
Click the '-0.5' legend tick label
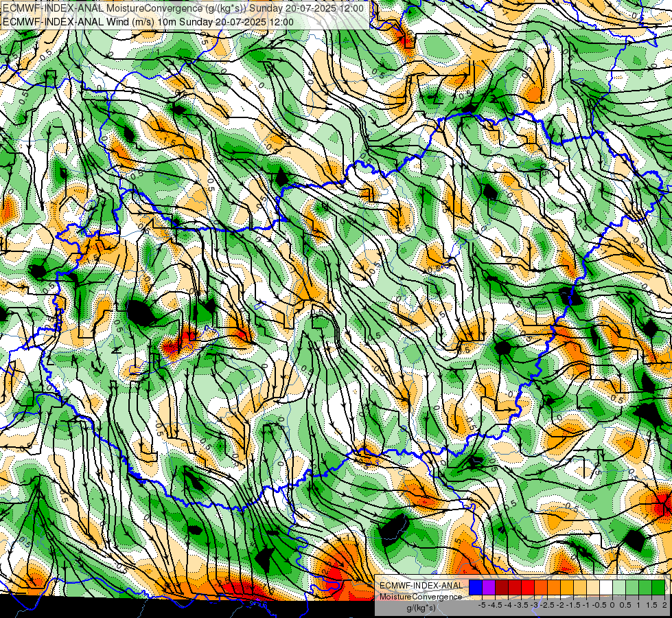pyautogui.click(x=599, y=605)
